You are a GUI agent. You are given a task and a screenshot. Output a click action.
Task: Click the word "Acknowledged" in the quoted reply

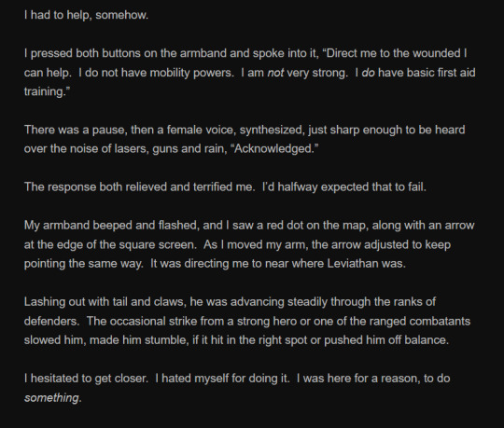click(274, 148)
